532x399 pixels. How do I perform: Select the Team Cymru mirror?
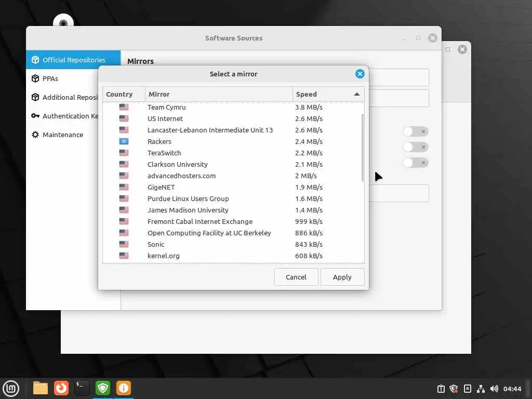[233, 107]
